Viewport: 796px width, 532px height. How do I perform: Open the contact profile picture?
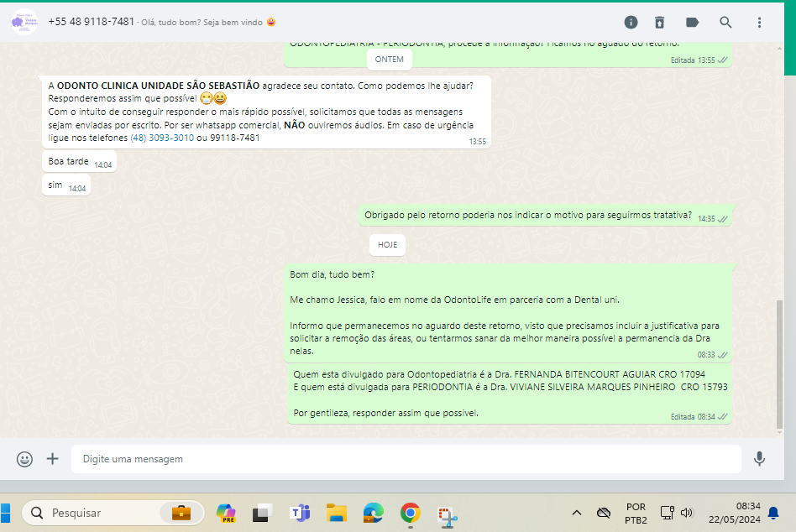pos(24,22)
